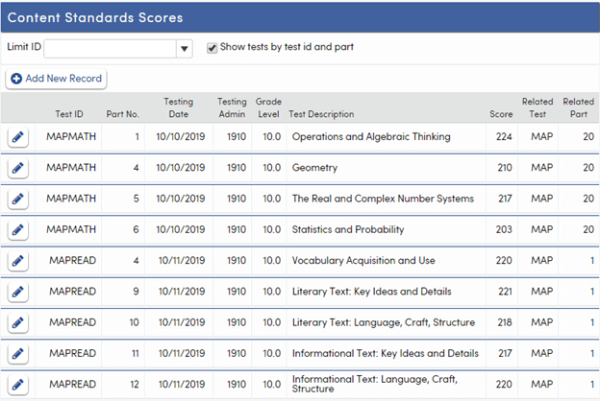The image size is (600, 401).
Task: Click pencil icon for Geometry row
Action: [18, 168]
